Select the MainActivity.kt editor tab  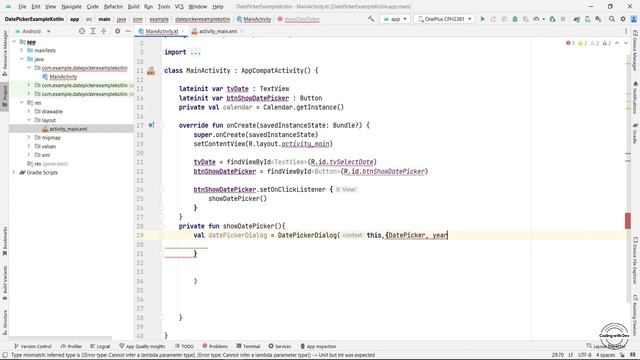(x=161, y=31)
